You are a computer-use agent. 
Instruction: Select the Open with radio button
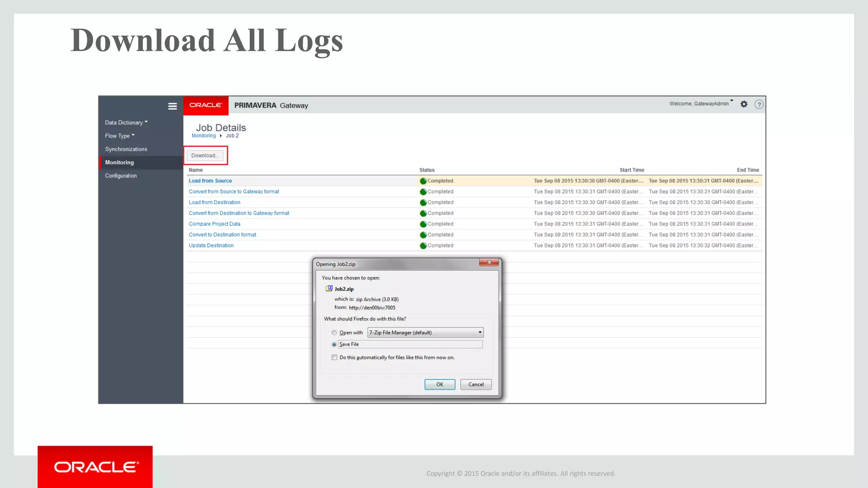334,333
